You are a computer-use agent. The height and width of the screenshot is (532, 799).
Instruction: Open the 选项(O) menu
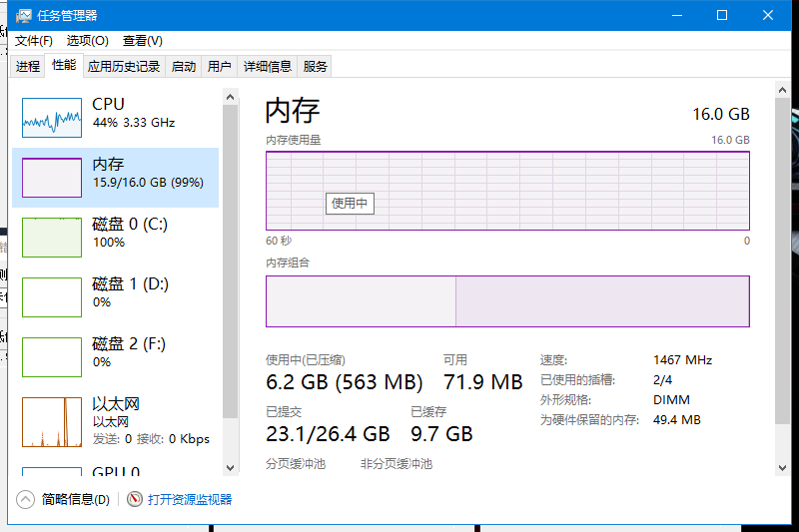coord(87,41)
